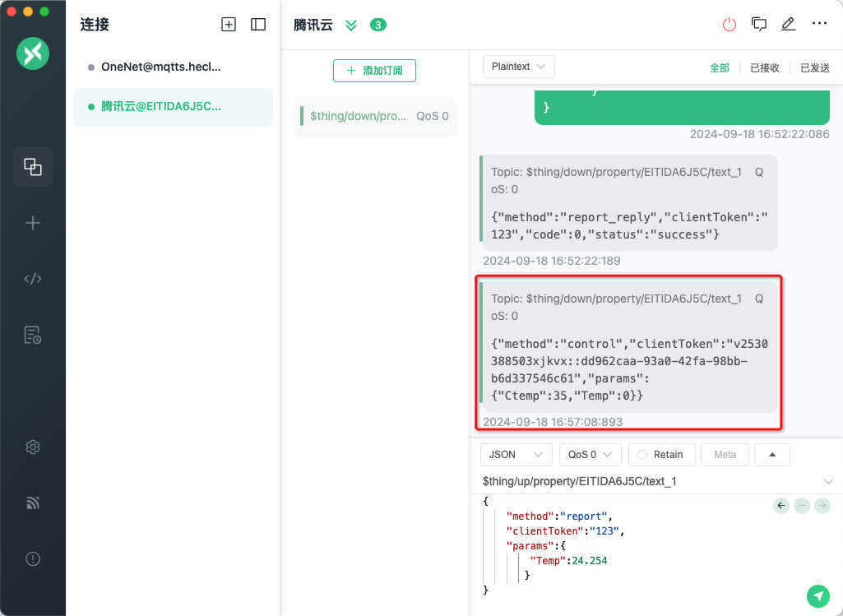
Task: Switch to the 已发送 filter tab
Action: tap(814, 68)
